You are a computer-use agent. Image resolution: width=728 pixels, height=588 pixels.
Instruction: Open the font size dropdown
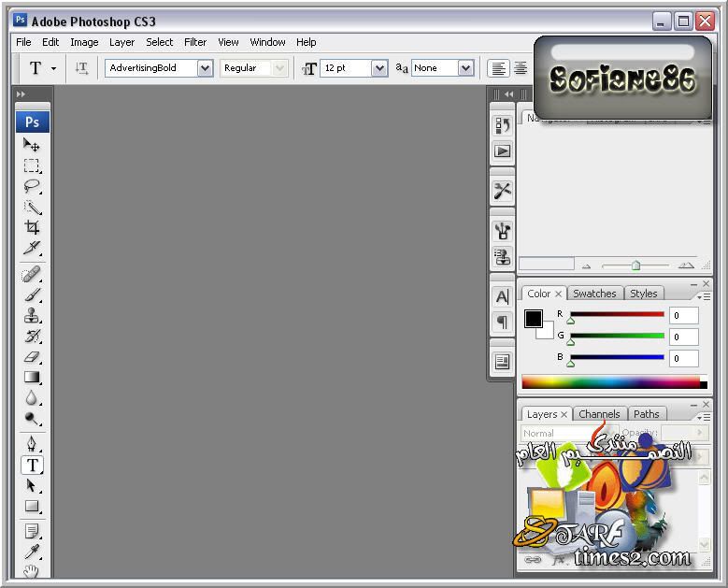click(x=379, y=68)
